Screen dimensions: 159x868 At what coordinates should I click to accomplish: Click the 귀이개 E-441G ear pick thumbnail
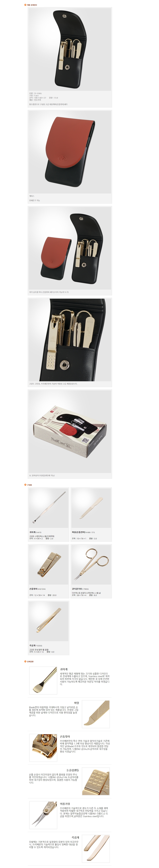coord(49,508)
